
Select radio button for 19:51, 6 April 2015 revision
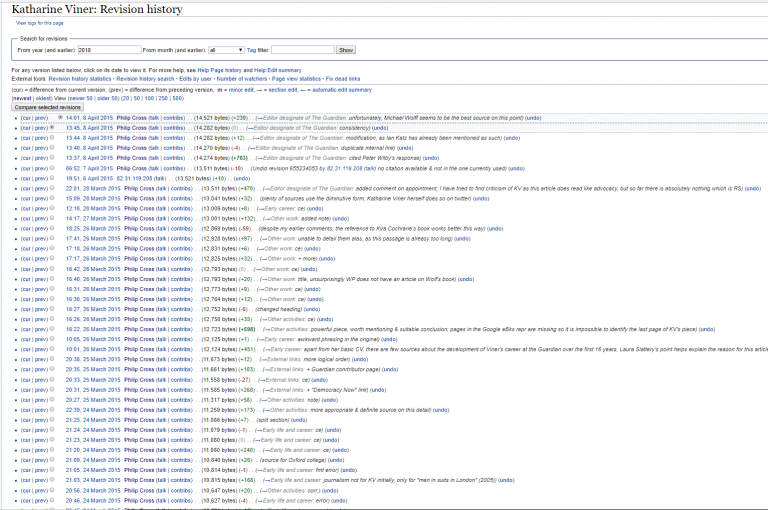(x=51, y=178)
